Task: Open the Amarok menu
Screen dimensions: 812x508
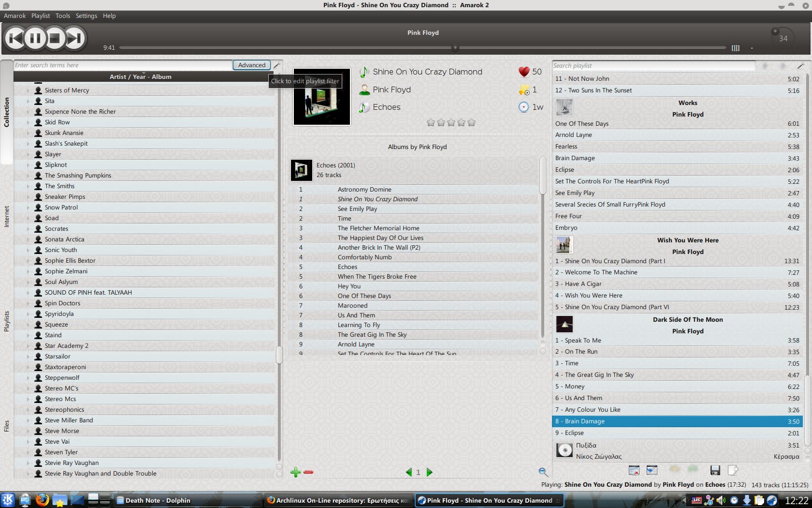Action: (x=14, y=15)
